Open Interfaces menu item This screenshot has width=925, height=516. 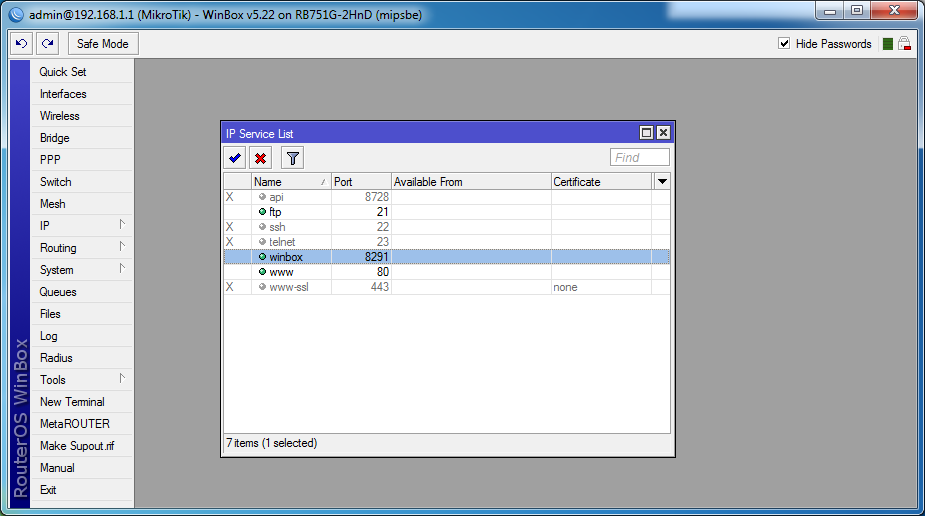[x=81, y=94]
